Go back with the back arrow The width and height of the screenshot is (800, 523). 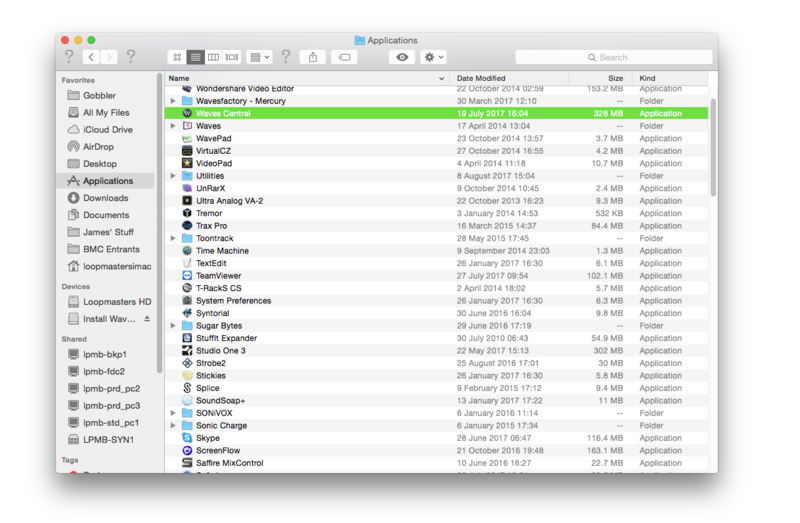(91, 58)
